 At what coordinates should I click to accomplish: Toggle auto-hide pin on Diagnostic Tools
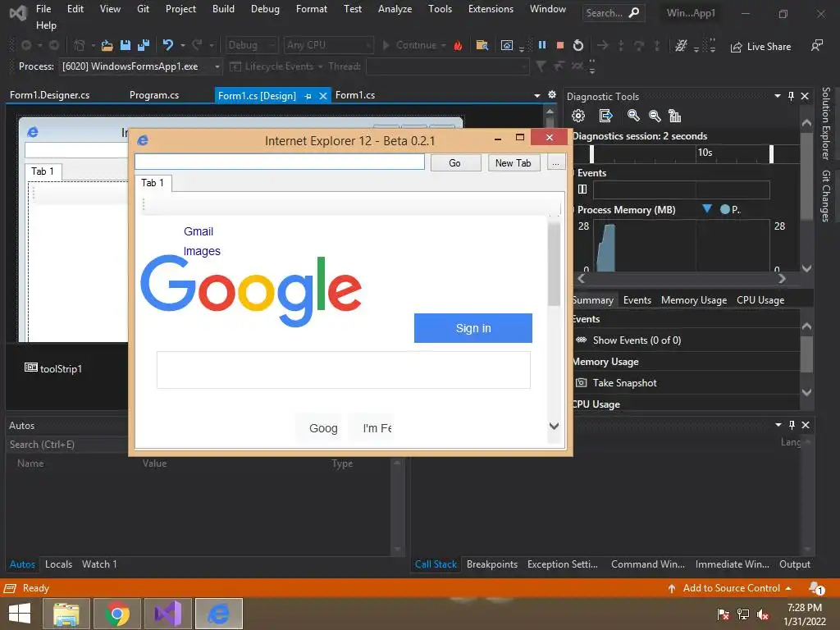click(791, 96)
